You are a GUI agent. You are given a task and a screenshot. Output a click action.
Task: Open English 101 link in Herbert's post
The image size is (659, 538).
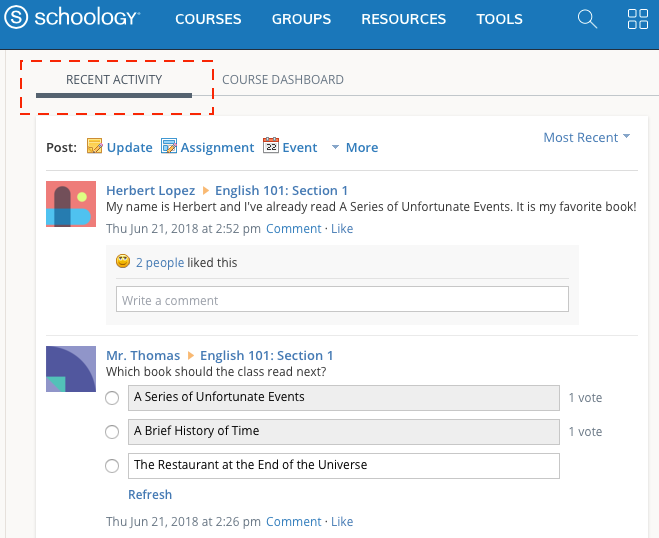pos(282,190)
